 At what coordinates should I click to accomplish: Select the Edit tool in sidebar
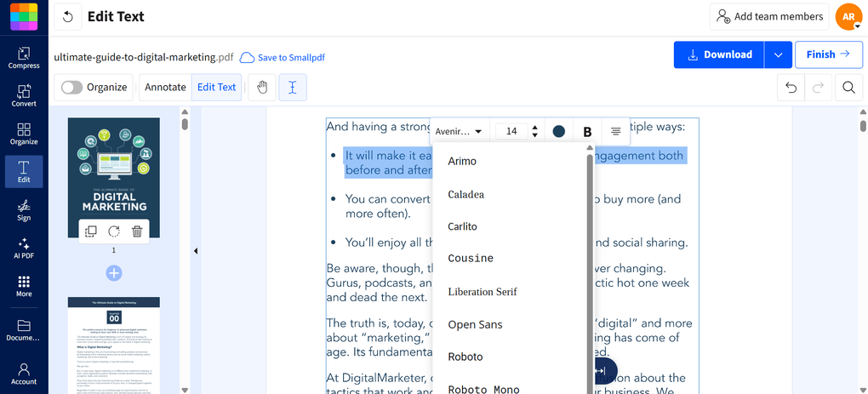[x=24, y=172]
